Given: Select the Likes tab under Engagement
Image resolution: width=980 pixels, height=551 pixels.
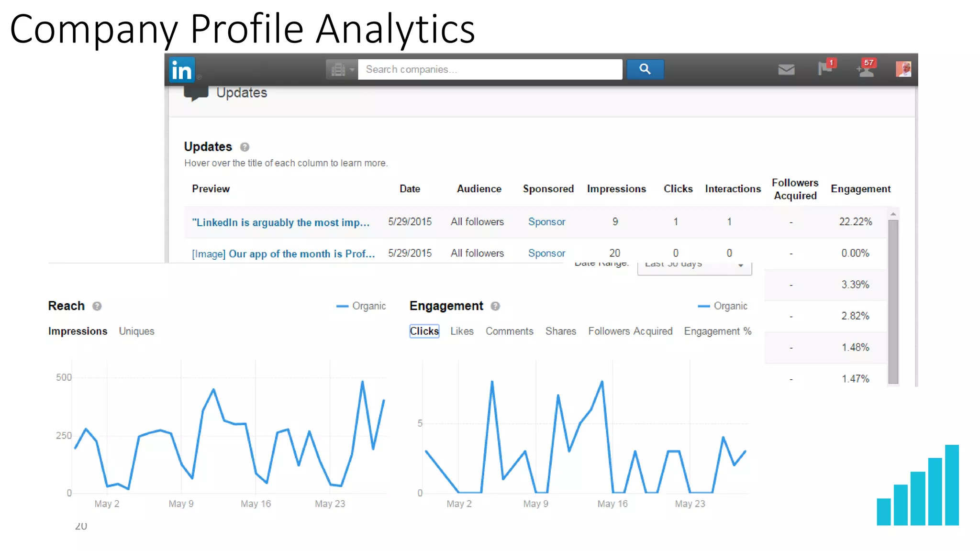Looking at the screenshot, I should pos(462,331).
